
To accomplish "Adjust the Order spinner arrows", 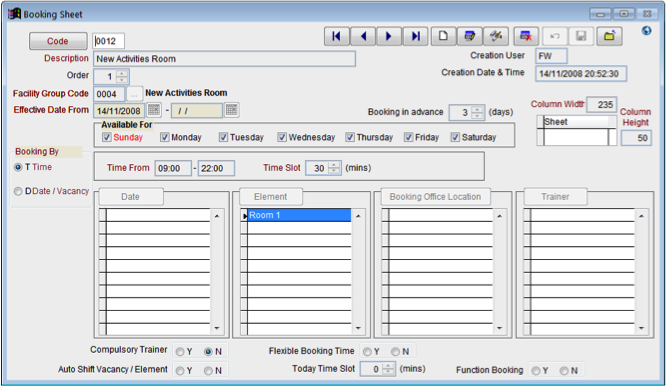I will 122,76.
